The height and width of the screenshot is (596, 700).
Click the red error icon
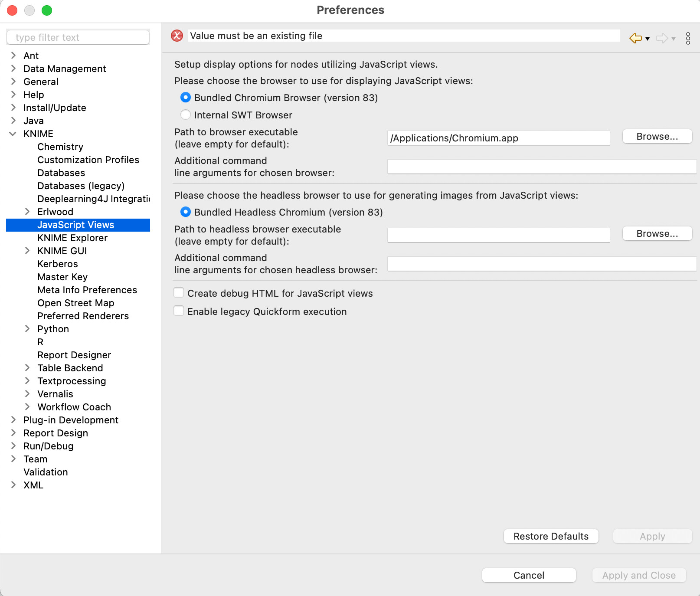point(177,36)
